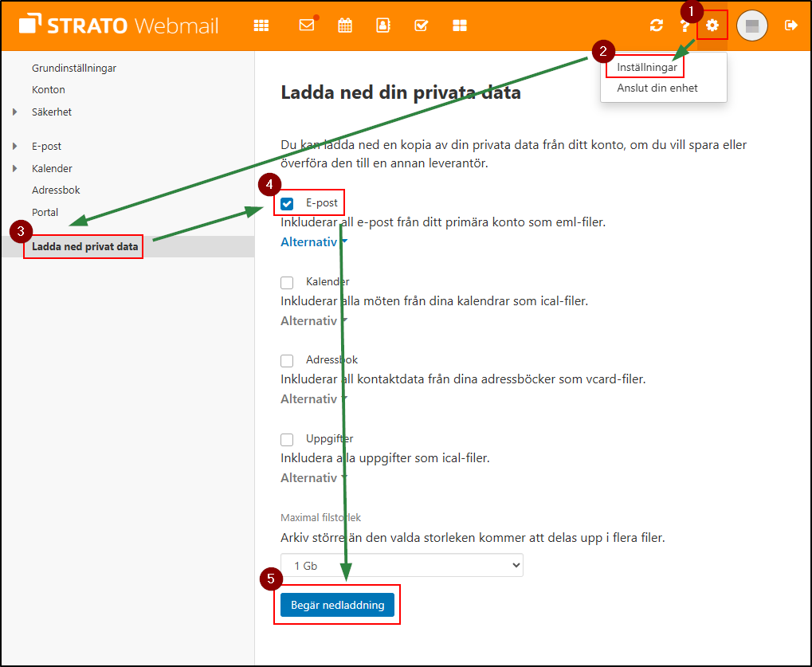Uncheck the E-post download checkbox
The height and width of the screenshot is (667, 812).
click(x=286, y=203)
